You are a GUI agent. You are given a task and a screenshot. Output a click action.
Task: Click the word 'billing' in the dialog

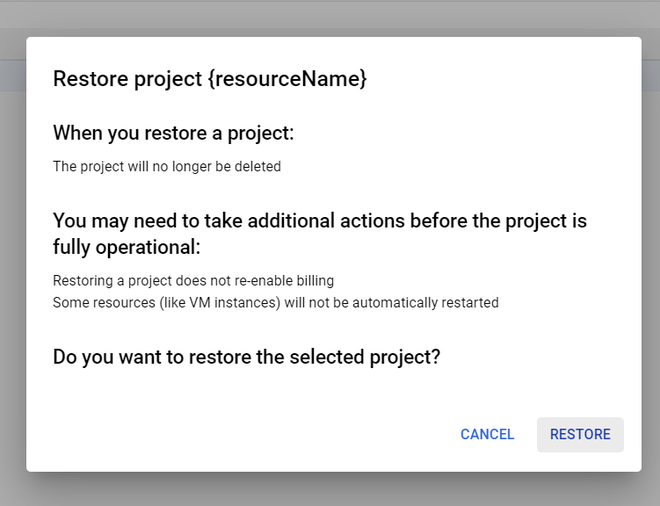(312, 280)
